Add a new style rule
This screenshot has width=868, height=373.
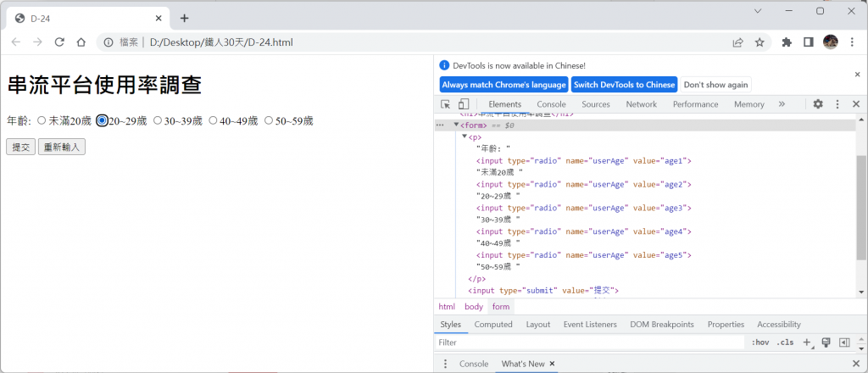pyautogui.click(x=807, y=342)
